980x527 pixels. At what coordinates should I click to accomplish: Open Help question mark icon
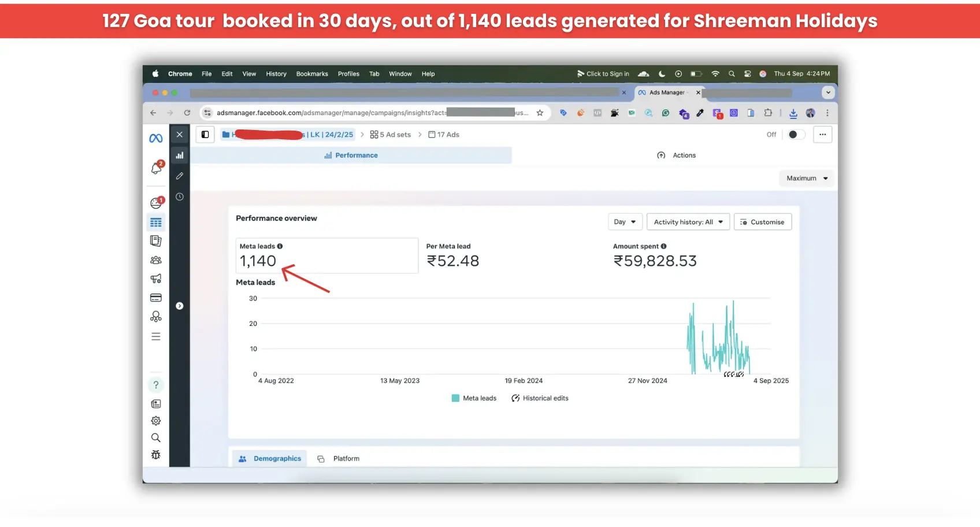[x=156, y=385]
